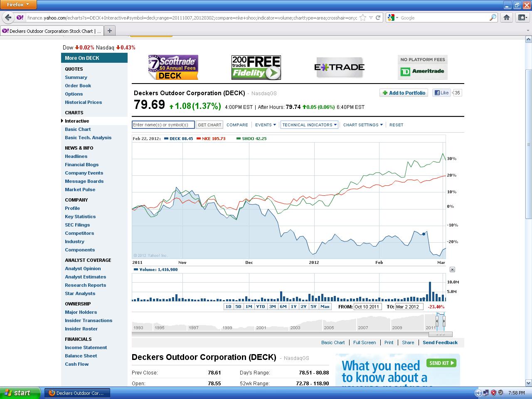The width and height of the screenshot is (532, 399).
Task: Click the Compare menu item
Action: click(x=237, y=125)
